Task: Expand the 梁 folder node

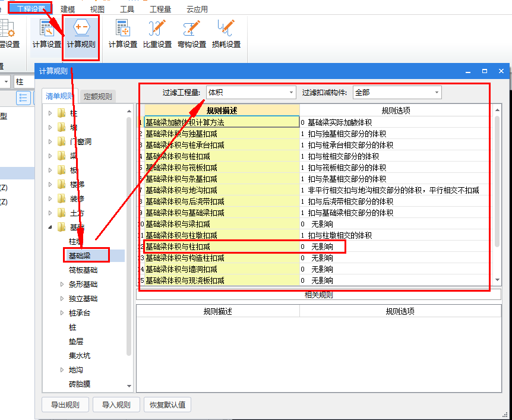Action: (50, 156)
